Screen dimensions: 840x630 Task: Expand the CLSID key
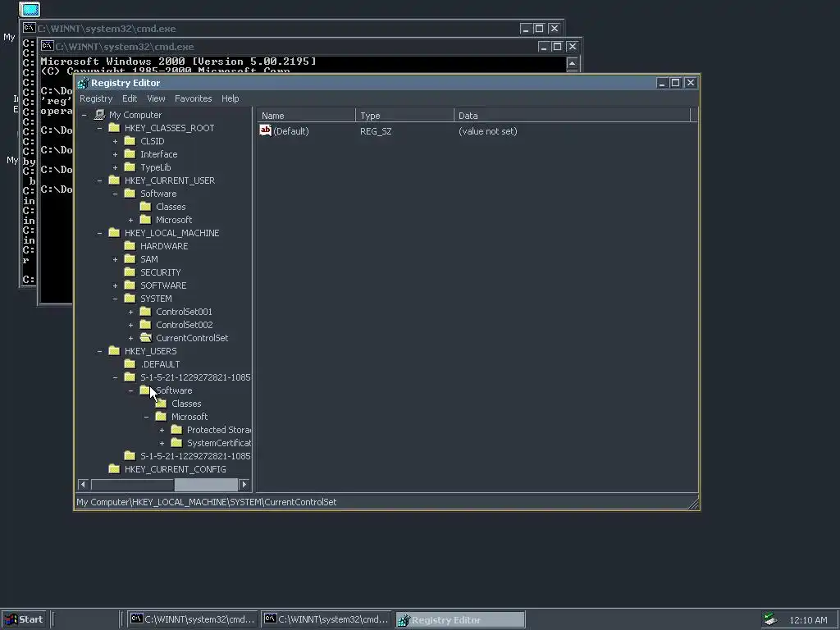tap(115, 141)
